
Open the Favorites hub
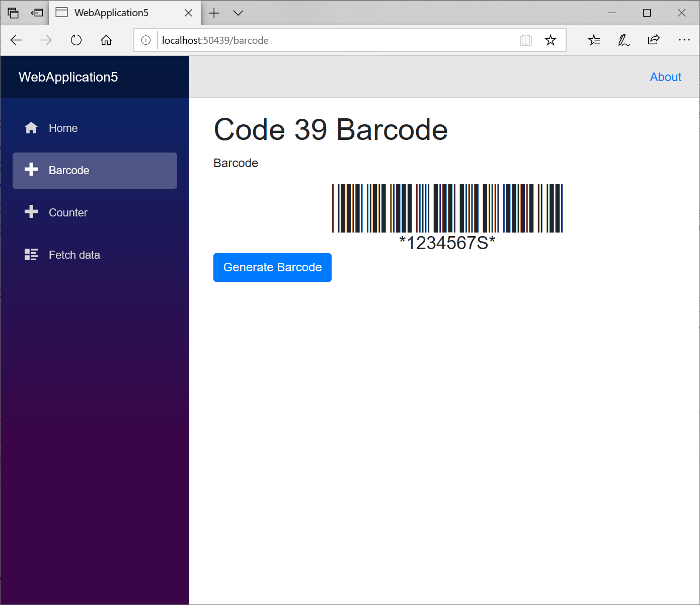tap(594, 40)
